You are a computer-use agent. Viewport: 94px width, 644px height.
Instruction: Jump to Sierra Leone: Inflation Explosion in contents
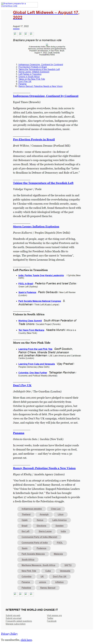pos(34,72)
